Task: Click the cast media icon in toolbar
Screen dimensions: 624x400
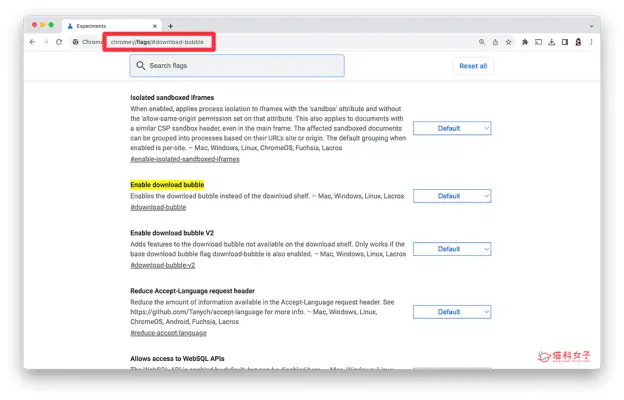Action: pos(538,42)
